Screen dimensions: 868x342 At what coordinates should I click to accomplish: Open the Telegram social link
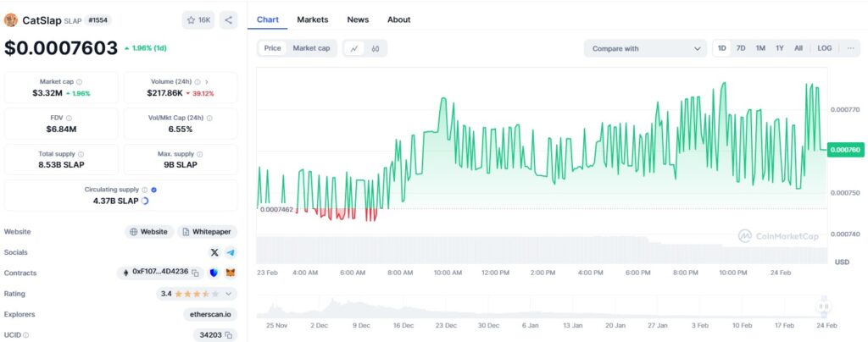point(230,252)
